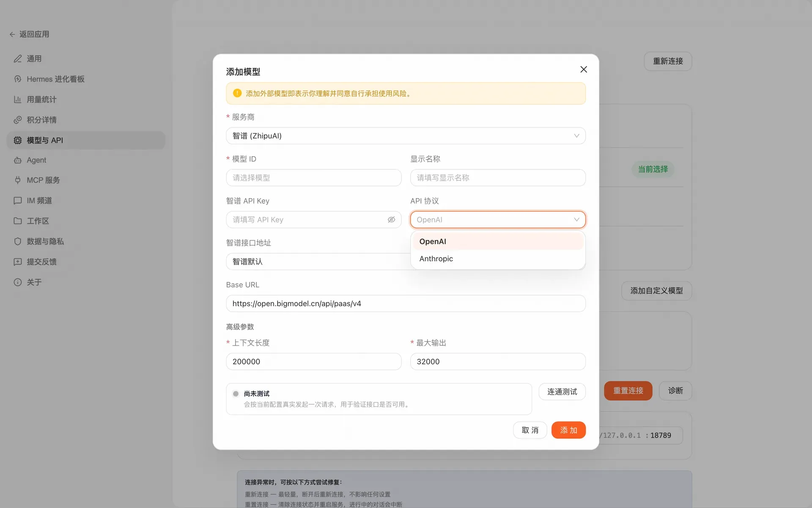Open the 服务商 dropdown showing 智谱 (ZhipuAI)
This screenshot has width=812, height=508.
[406, 136]
